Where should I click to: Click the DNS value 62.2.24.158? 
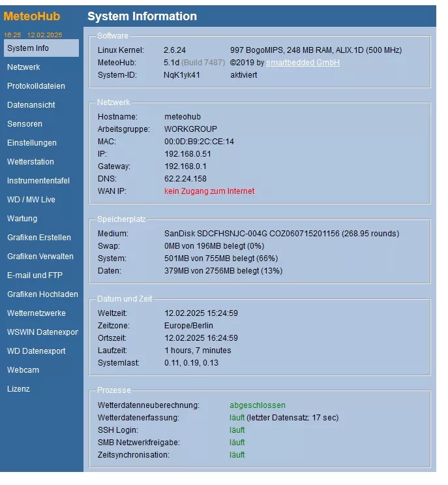pos(185,179)
